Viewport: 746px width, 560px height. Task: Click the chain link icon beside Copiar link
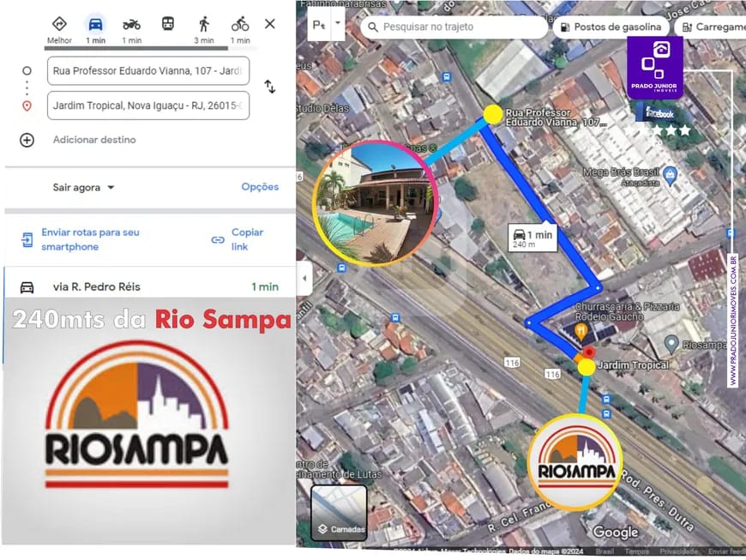218,240
